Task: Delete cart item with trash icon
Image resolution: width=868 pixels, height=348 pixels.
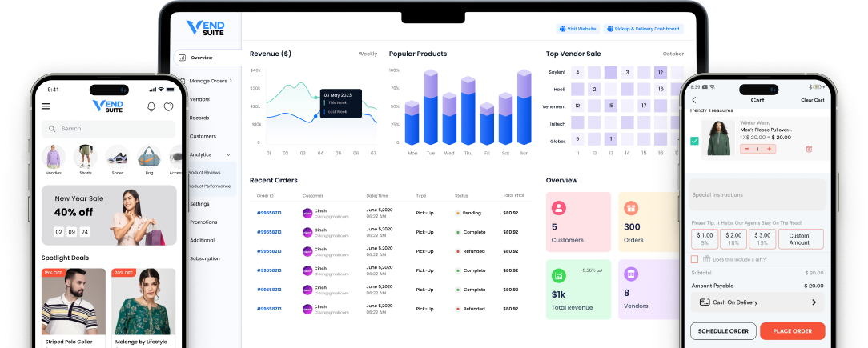Action: [x=809, y=149]
